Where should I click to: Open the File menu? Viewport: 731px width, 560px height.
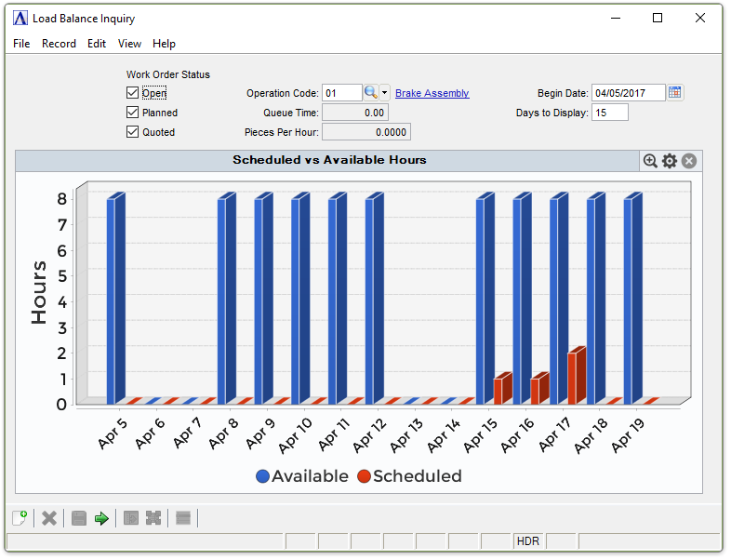coord(21,44)
